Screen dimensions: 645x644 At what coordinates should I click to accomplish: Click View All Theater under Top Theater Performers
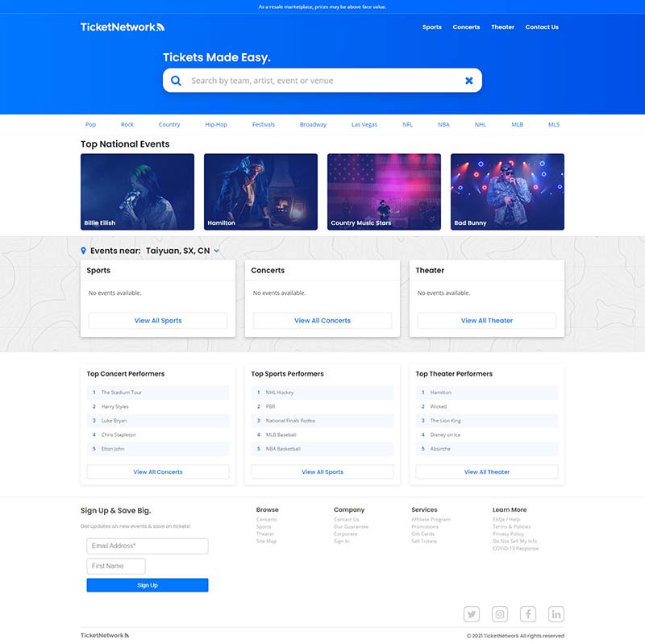point(487,472)
